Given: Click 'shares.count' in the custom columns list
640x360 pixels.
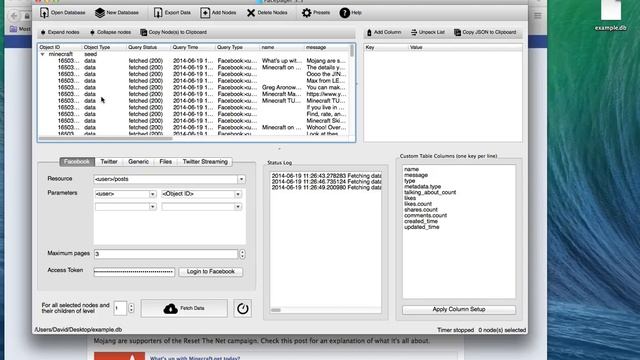Looking at the screenshot, I should click(420, 209).
